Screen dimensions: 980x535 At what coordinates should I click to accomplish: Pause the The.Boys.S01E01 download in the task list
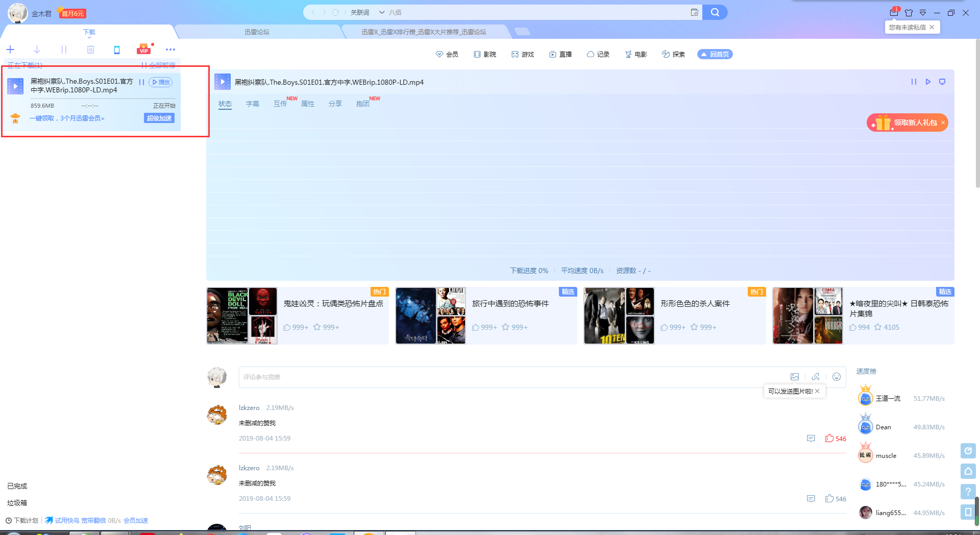141,82
